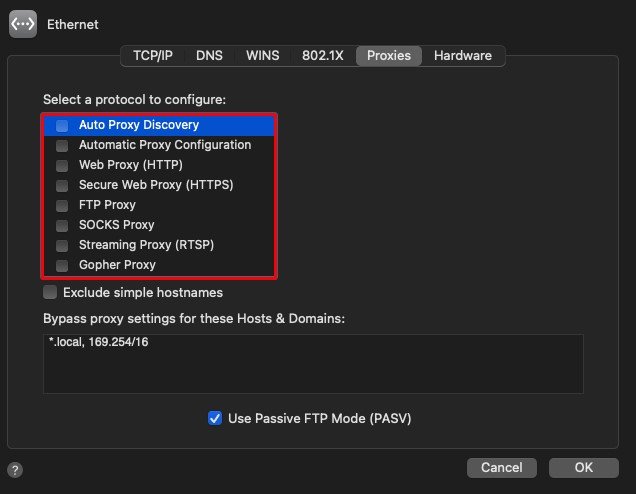Enable the Web Proxy (HTTP) checkbox

(x=62, y=165)
